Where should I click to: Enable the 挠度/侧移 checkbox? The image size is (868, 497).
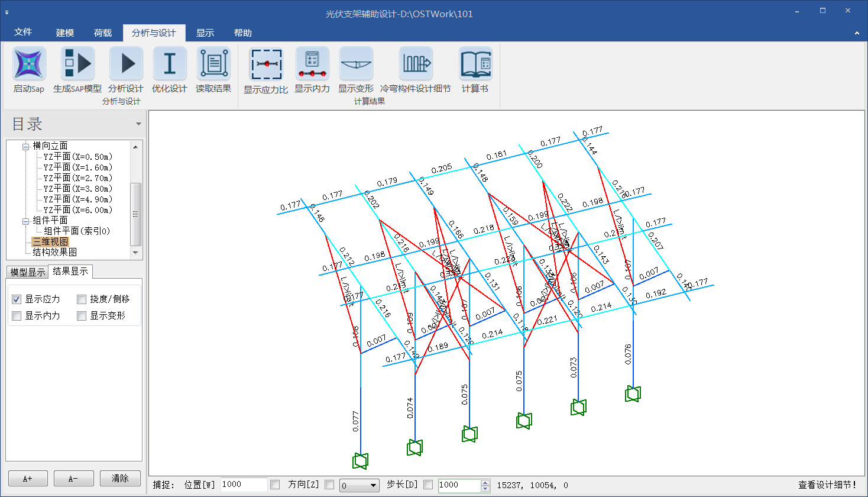tap(82, 299)
